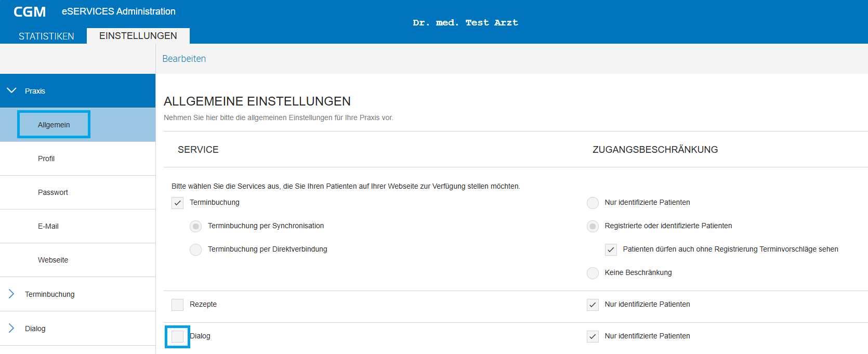This screenshot has width=868, height=354.
Task: Collapse the Praxis section chevron
Action: [x=11, y=90]
